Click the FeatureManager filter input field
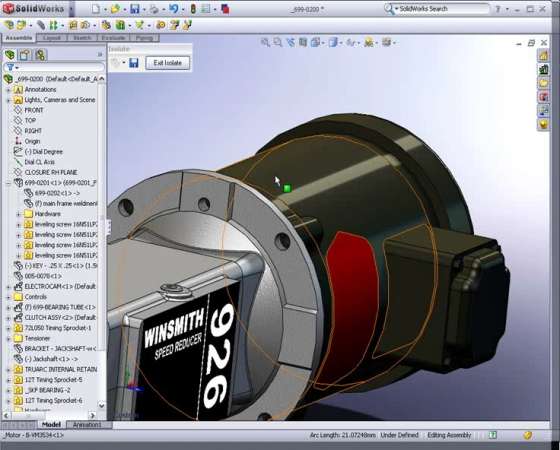The width and height of the screenshot is (560, 450). click(x=61, y=67)
